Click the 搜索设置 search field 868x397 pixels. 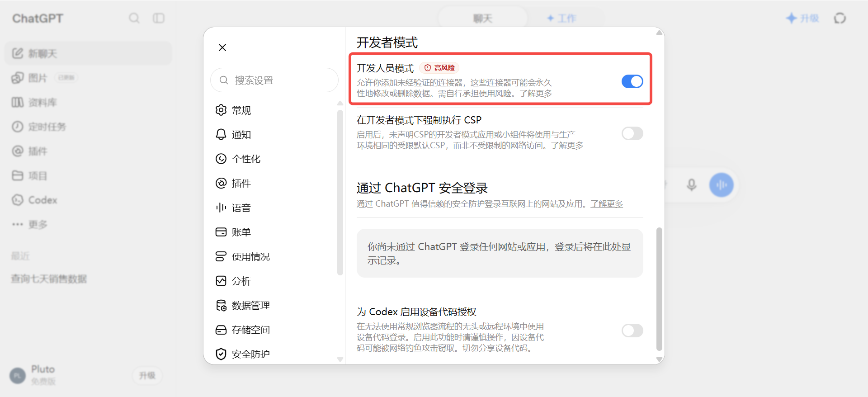274,80
